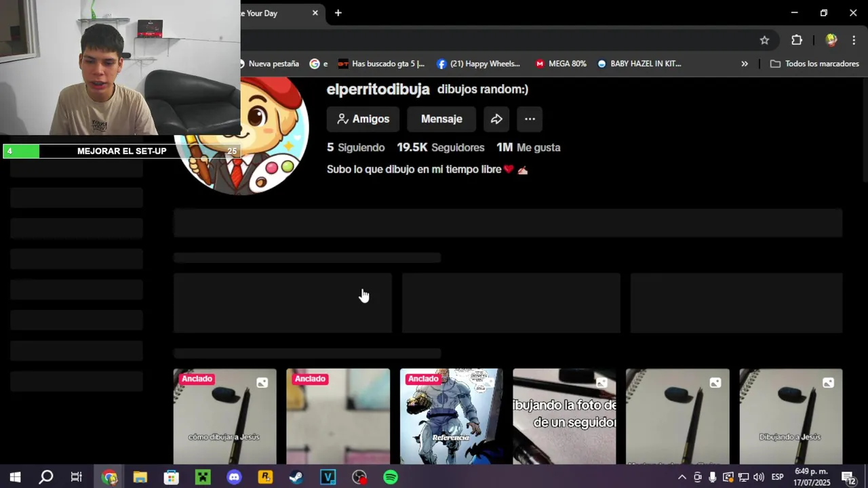Screen dimensions: 868x488
Task: Open Spotify from the taskbar
Action: (x=391, y=477)
